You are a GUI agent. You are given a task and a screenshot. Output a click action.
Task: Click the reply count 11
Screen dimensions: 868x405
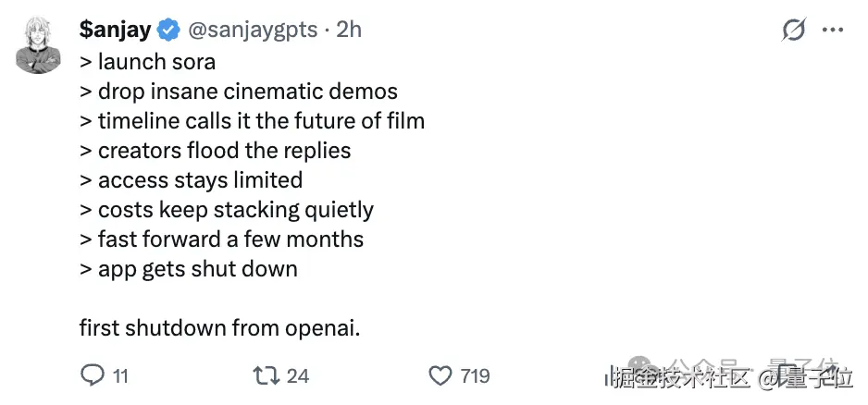pyautogui.click(x=120, y=376)
